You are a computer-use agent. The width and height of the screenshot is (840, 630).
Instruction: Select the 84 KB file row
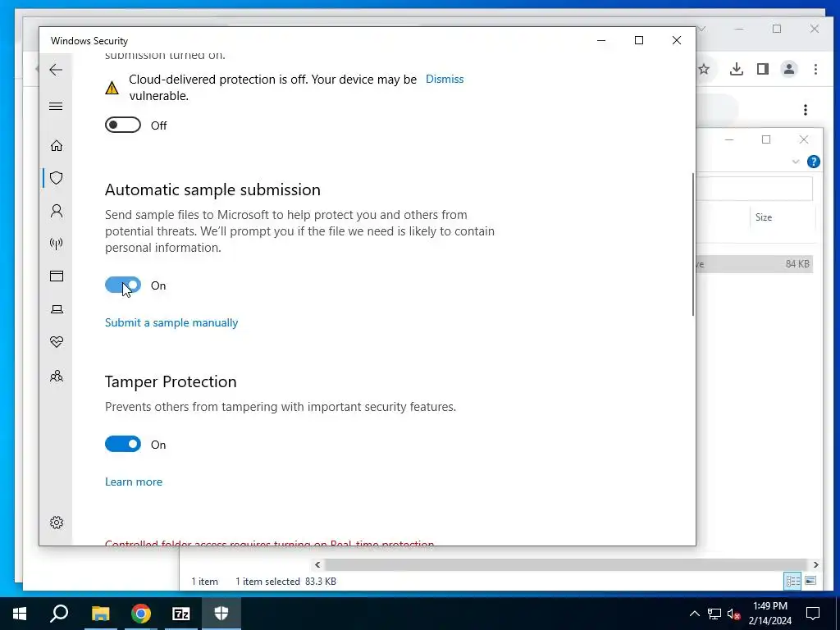(755, 263)
